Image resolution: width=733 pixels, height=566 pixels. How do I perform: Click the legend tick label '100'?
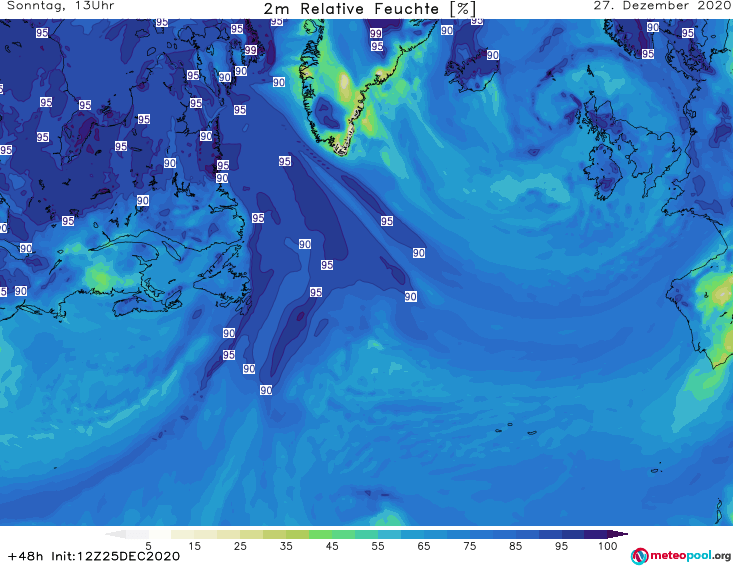(x=608, y=546)
